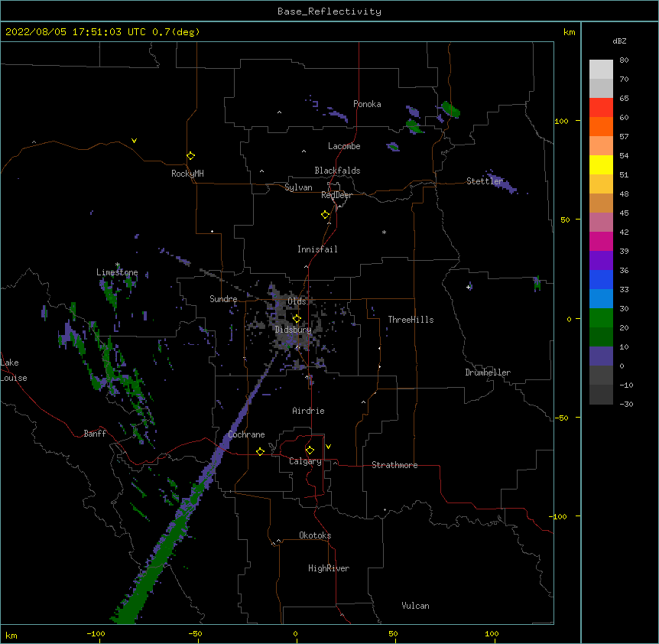Click the dBZ legend heading
The width and height of the screenshot is (659, 644).
click(619, 41)
